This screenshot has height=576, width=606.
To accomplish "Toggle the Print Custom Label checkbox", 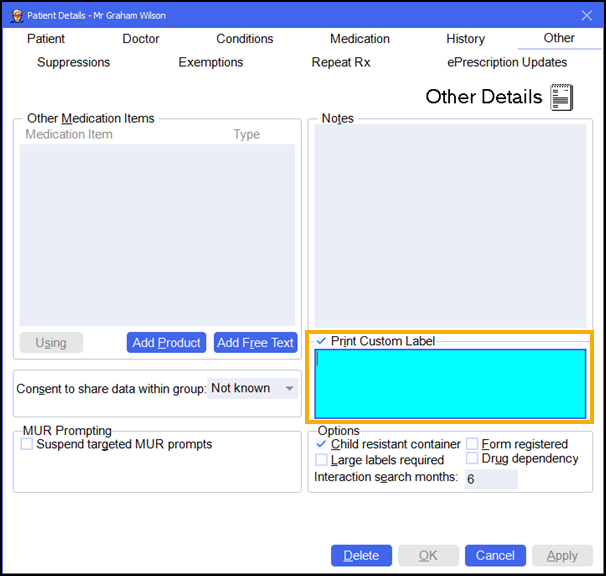I will click(x=322, y=341).
